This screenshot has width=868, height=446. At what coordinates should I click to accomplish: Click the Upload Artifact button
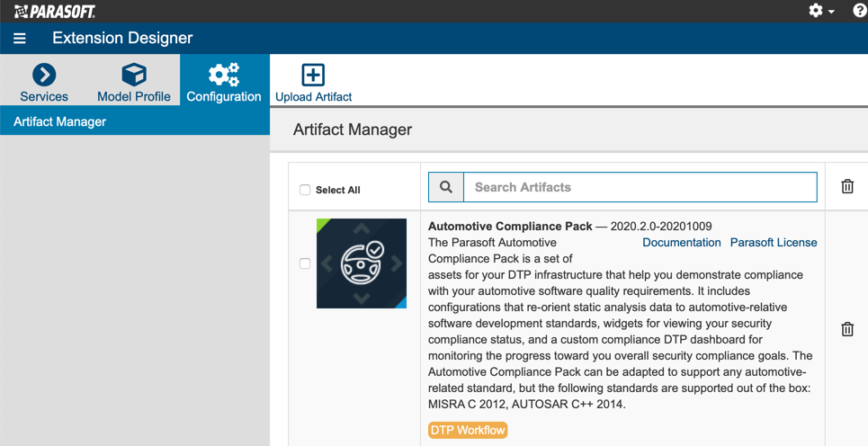pyautogui.click(x=313, y=83)
